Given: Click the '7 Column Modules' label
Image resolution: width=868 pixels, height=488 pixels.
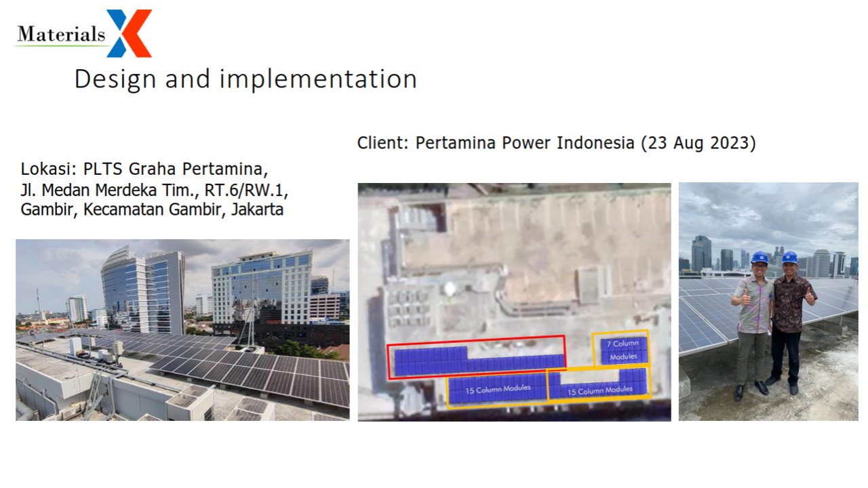Looking at the screenshot, I should pyautogui.click(x=623, y=350).
